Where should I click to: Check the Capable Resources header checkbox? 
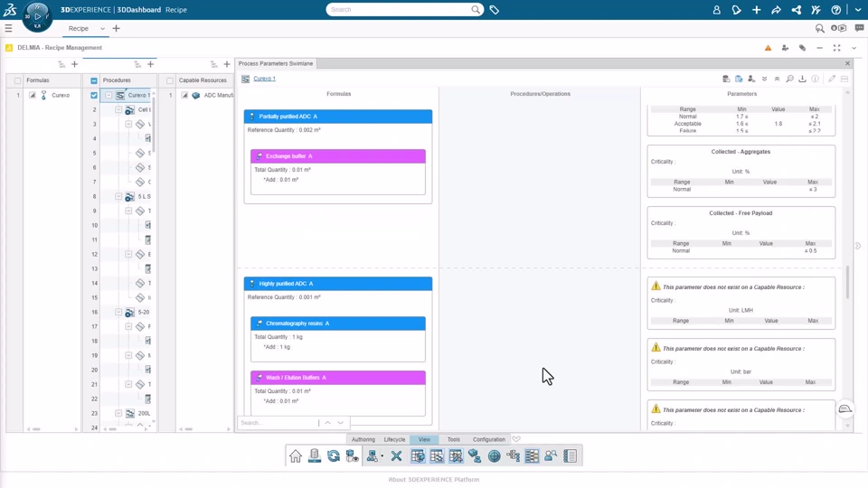(170, 80)
